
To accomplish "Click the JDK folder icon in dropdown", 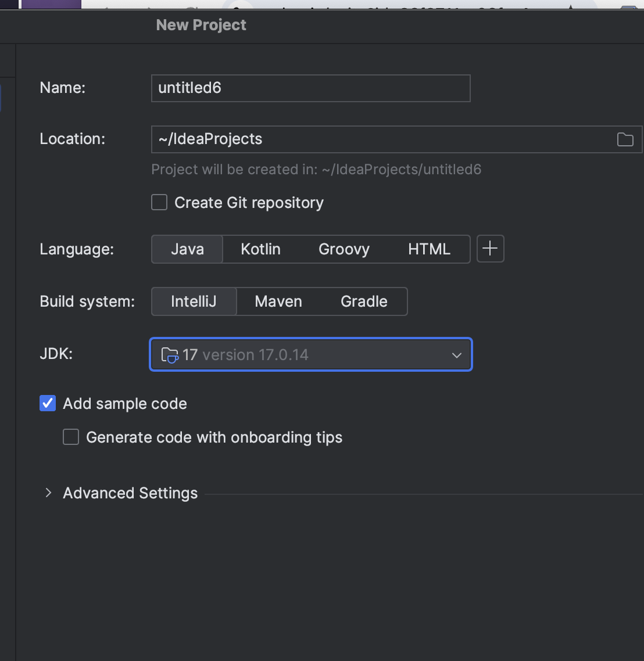I will 169,354.
